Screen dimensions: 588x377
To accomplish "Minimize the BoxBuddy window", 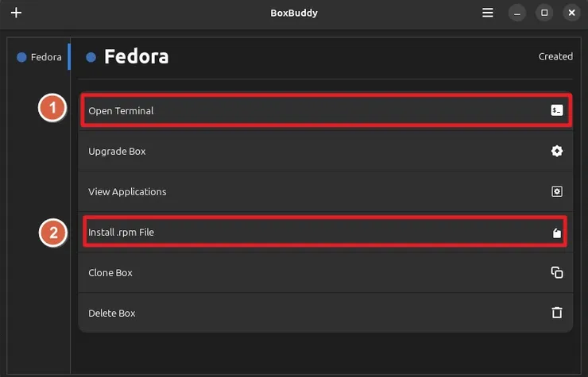I will tap(517, 13).
